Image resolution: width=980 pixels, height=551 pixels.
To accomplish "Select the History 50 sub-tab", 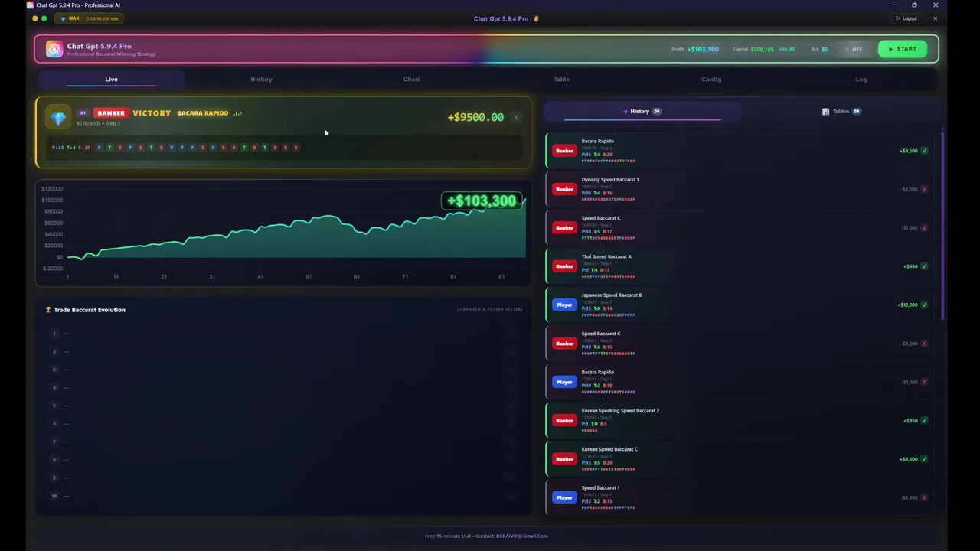I will coord(642,112).
